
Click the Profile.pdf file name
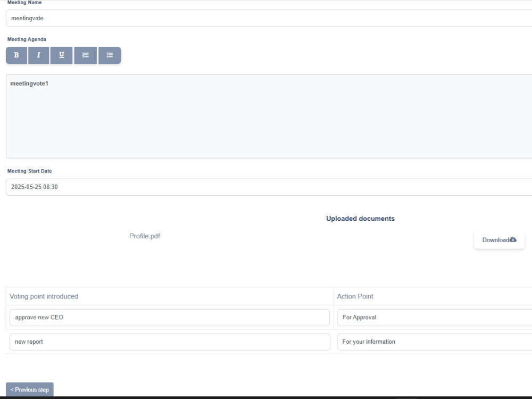click(x=145, y=236)
